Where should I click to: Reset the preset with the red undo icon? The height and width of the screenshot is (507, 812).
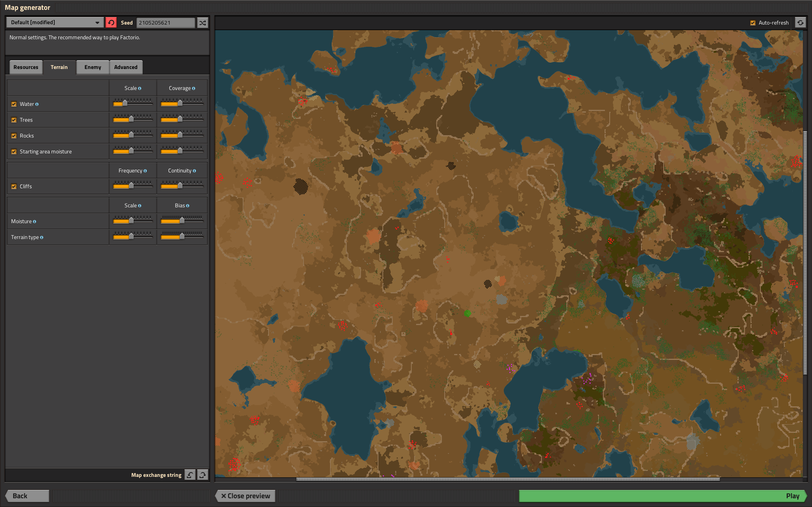pyautogui.click(x=111, y=23)
